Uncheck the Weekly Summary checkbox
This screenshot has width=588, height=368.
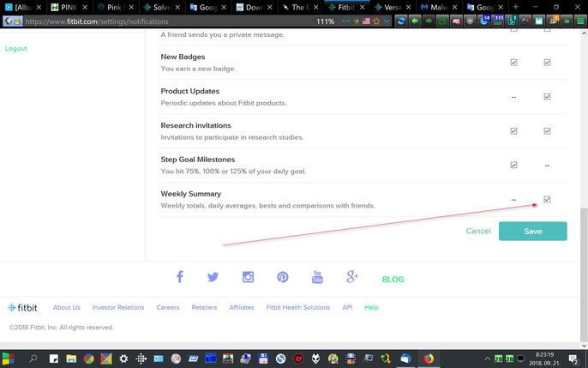[547, 199]
